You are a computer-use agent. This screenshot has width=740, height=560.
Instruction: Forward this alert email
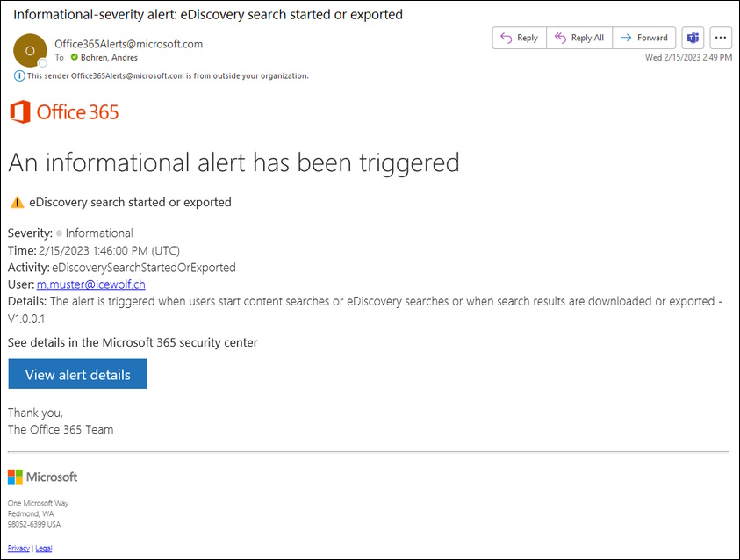point(643,38)
